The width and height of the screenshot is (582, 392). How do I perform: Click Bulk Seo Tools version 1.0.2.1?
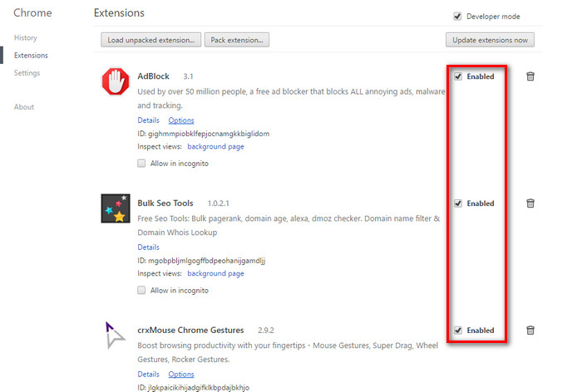tap(218, 203)
